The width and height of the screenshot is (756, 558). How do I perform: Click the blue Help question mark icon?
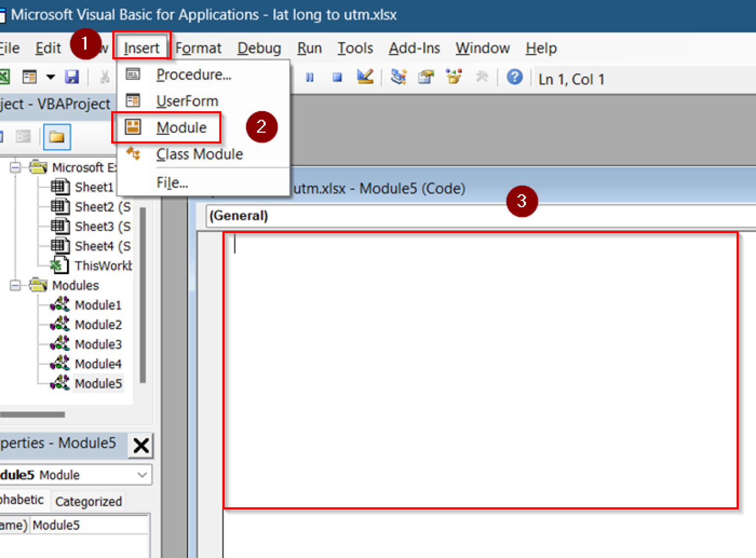coord(514,77)
